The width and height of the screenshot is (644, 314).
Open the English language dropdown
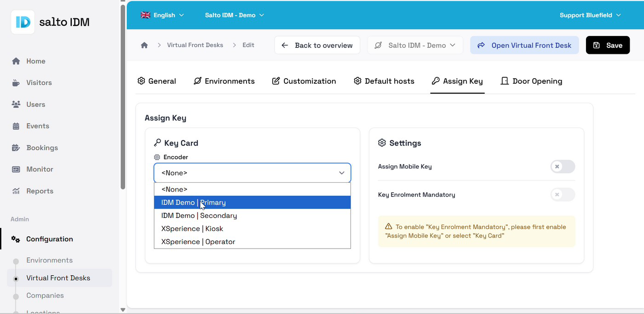click(162, 15)
